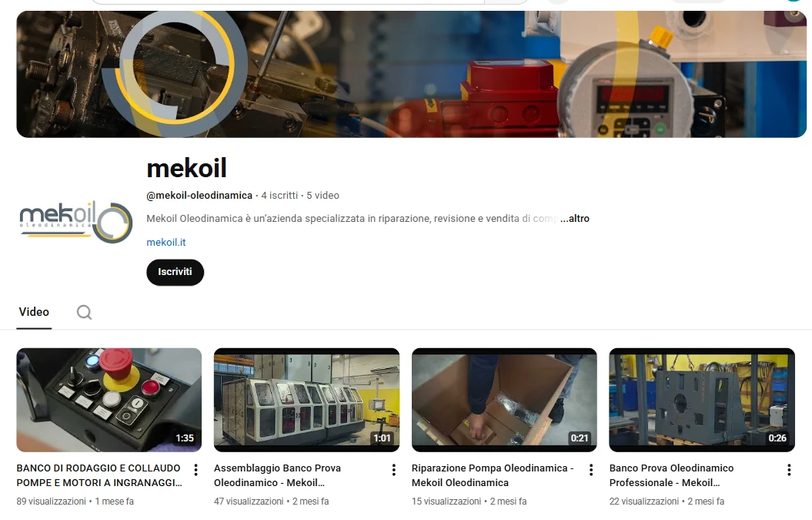Open options menu for BANCO DI RODAGGIO video

[x=195, y=470]
